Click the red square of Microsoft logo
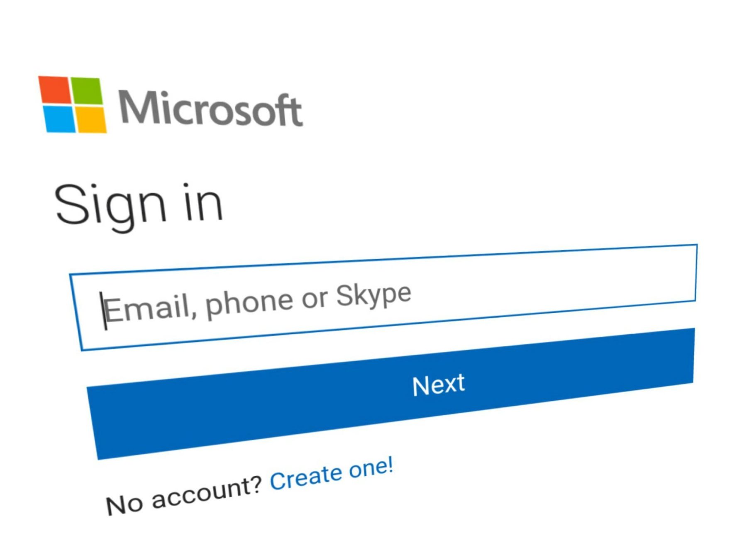 click(x=55, y=90)
